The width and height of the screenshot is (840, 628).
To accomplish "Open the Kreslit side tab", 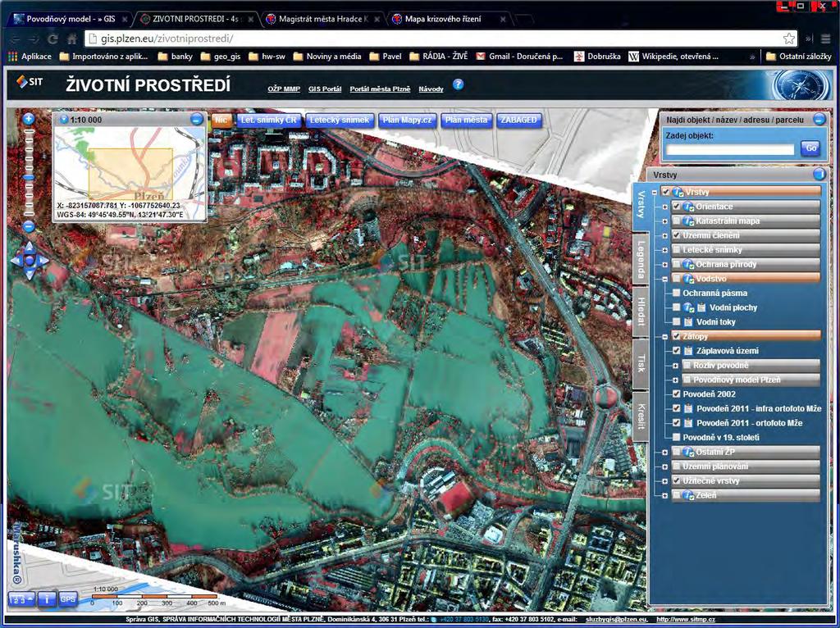I will pos(641,416).
